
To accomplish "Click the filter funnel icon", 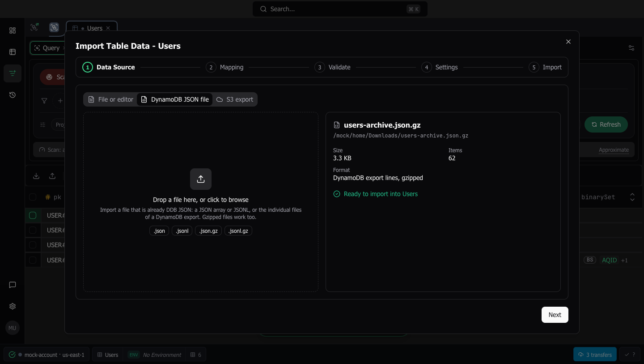I will click(44, 101).
